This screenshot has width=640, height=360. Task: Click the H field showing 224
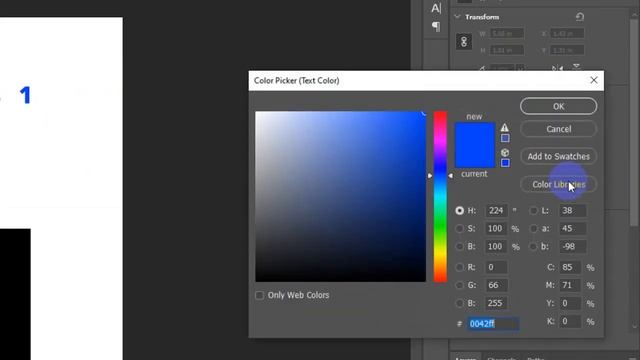point(496,211)
